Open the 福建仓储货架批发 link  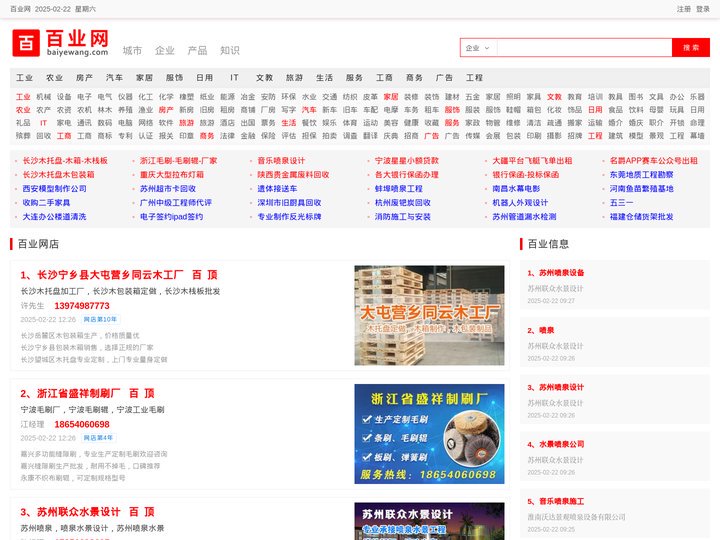coord(641,217)
